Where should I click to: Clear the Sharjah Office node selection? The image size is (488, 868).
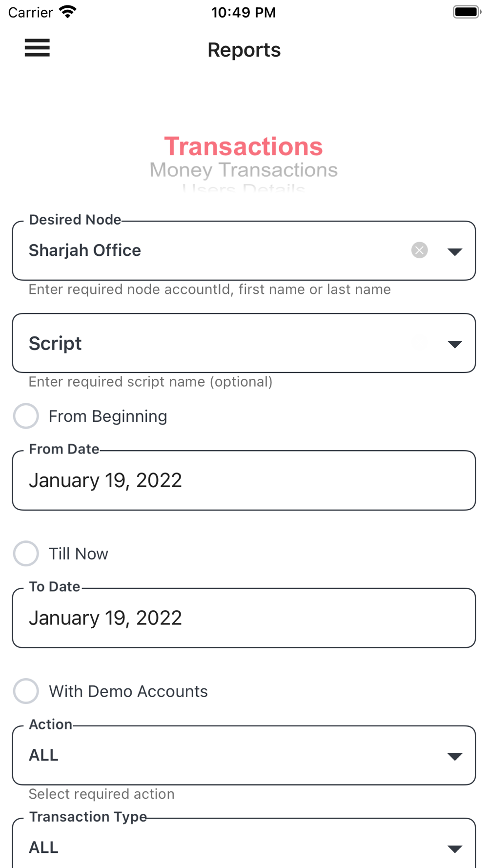coord(419,250)
